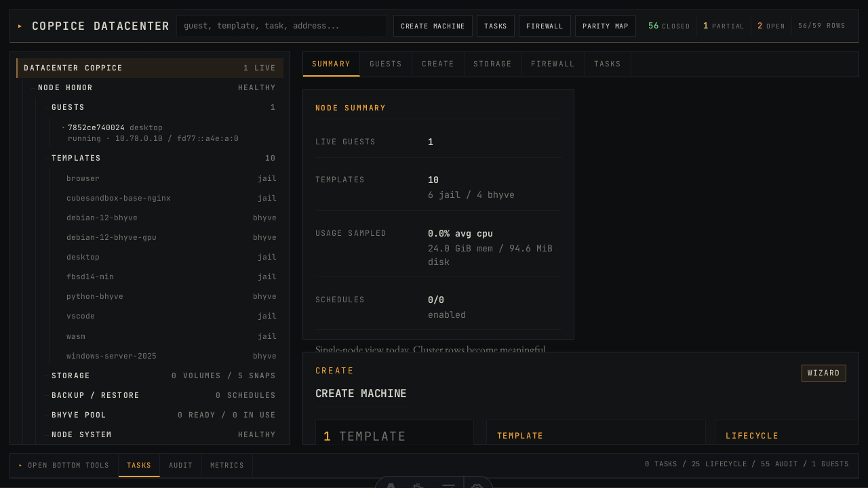Click the Schedules 0/0 value

point(436,300)
